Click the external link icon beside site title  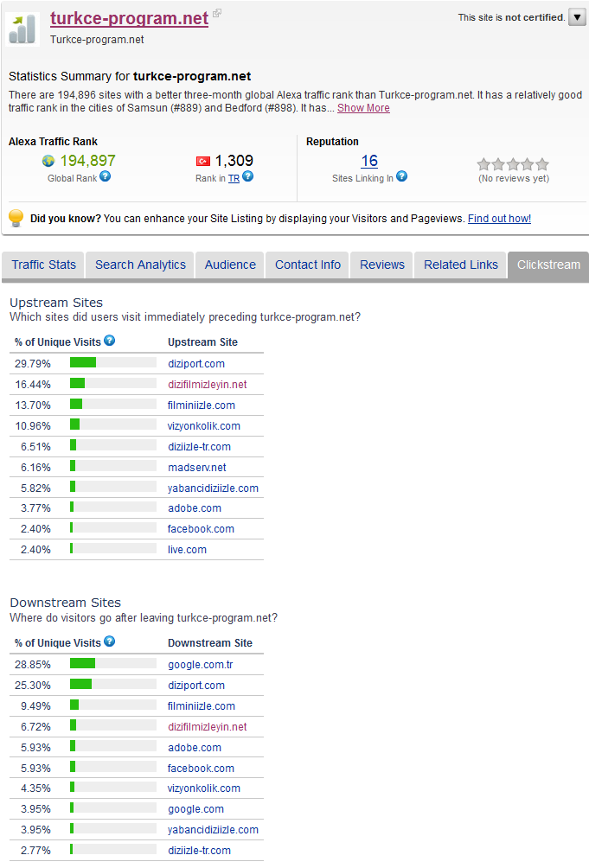click(217, 13)
